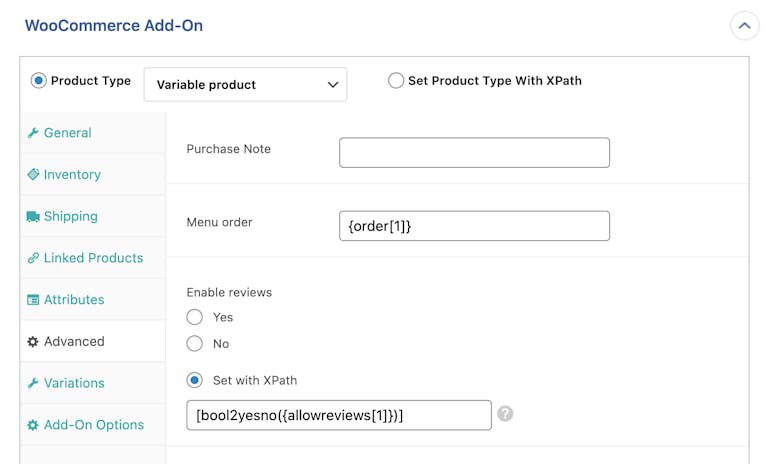
Task: Click the Purchase Note label
Action: pyautogui.click(x=228, y=149)
